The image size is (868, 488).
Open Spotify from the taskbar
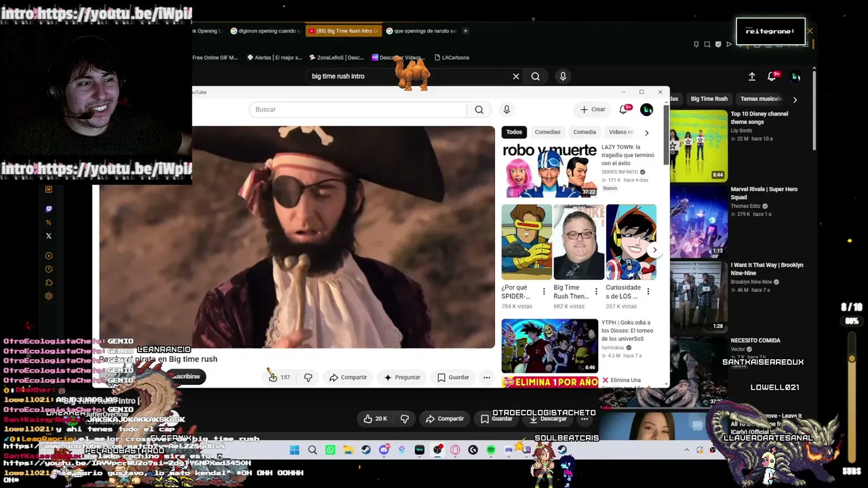tap(491, 450)
